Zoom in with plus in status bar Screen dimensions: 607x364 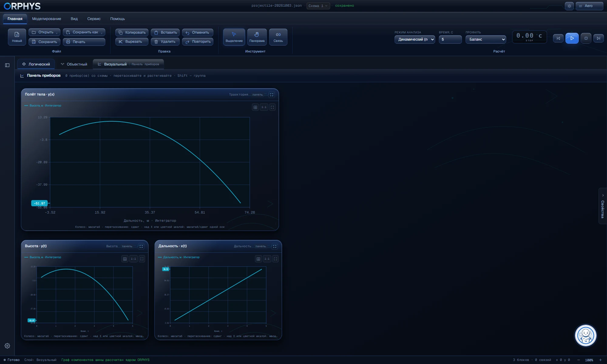coord(600,360)
